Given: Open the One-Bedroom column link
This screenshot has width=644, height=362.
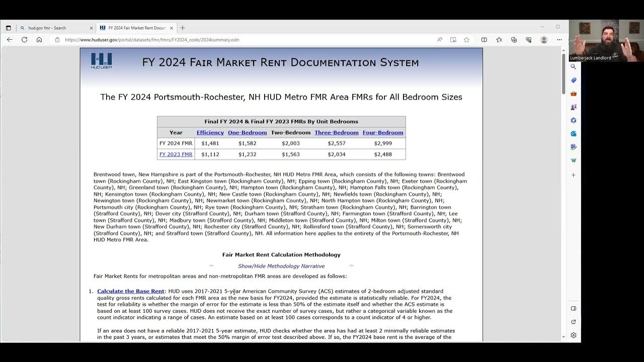Looking at the screenshot, I should point(247,133).
